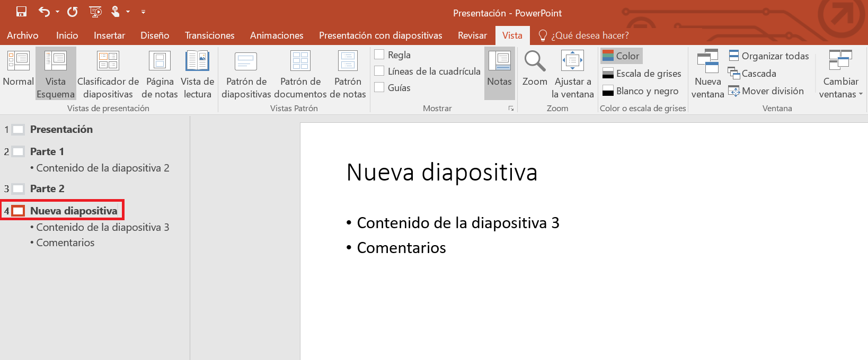Image resolution: width=868 pixels, height=360 pixels.
Task: Customize the Quick Access Toolbar
Action: point(143,12)
